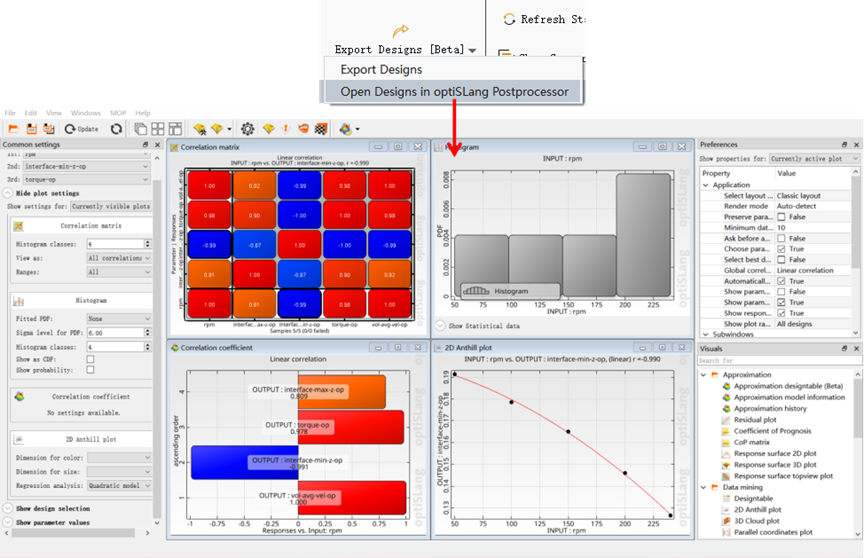Viewport: 864px width, 558px height.
Task: Collapse the Approximation tree in Visuals
Action: click(704, 375)
